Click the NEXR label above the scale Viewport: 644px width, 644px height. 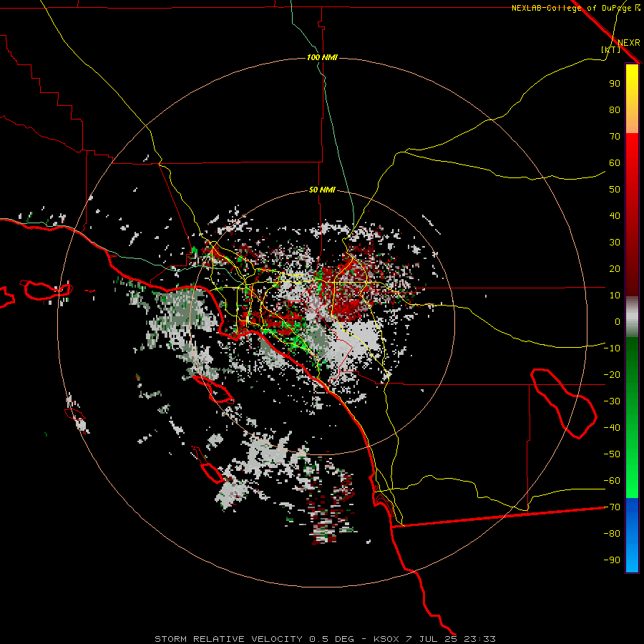(x=628, y=43)
